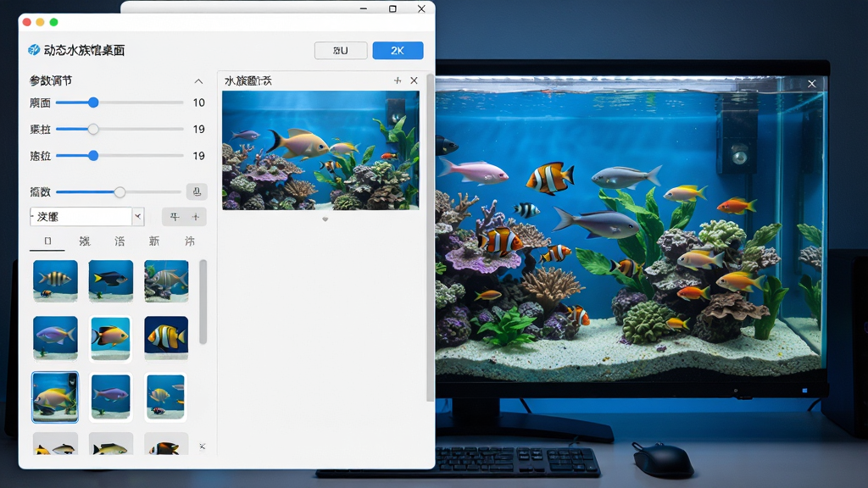The height and width of the screenshot is (488, 868).
Task: Click the plus icon right of the dropdown
Action: (196, 217)
